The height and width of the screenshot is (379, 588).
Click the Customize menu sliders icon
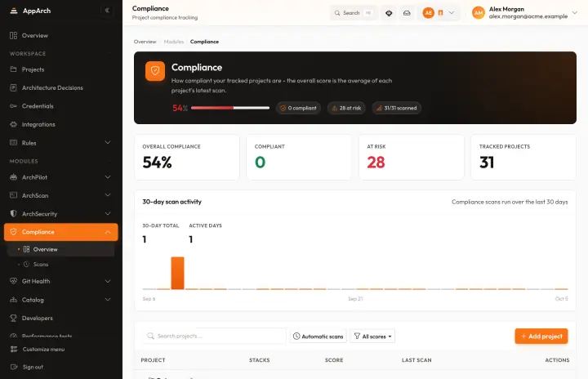14,350
